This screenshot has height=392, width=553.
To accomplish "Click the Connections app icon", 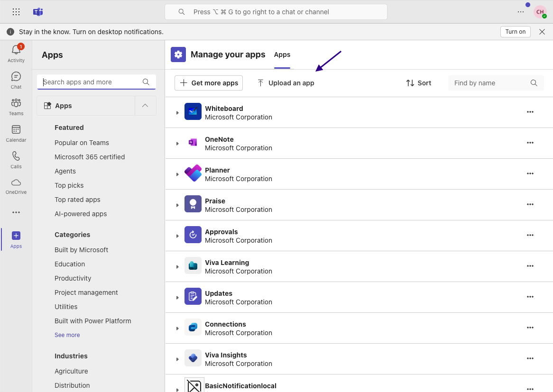I will coord(193,327).
